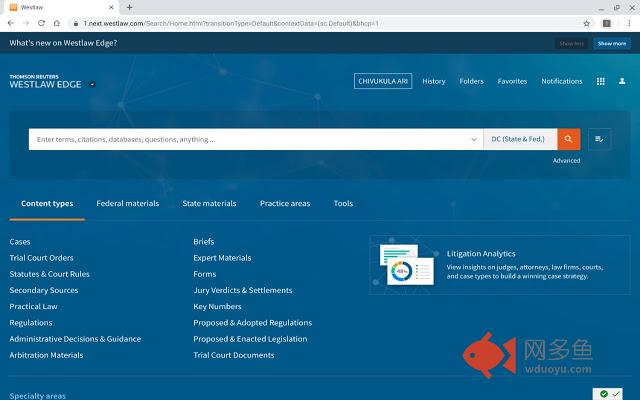The width and height of the screenshot is (640, 400).
Task: Switch to State materials tab
Action: pyautogui.click(x=209, y=203)
